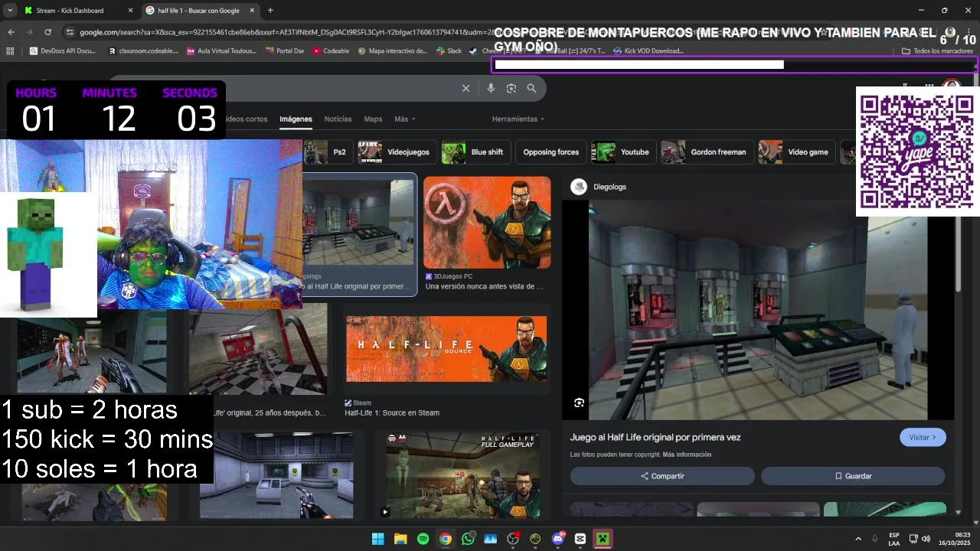
Task: Open Google Lens image search icon
Action: 511,88
